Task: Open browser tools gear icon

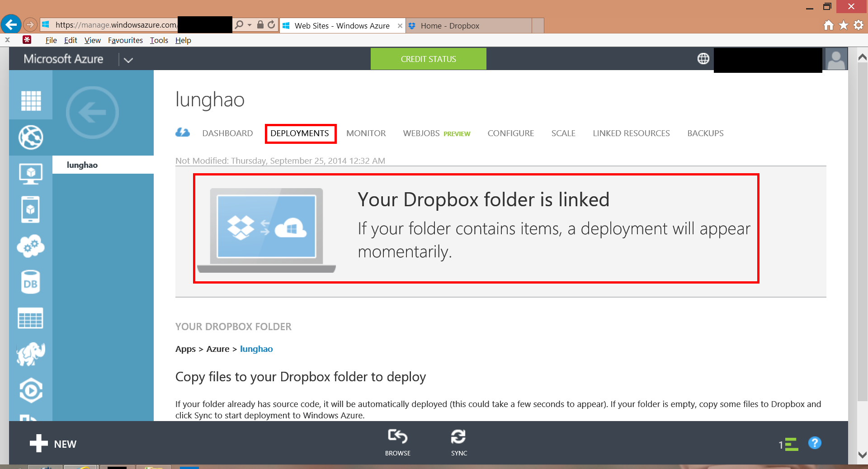Action: pos(859,25)
